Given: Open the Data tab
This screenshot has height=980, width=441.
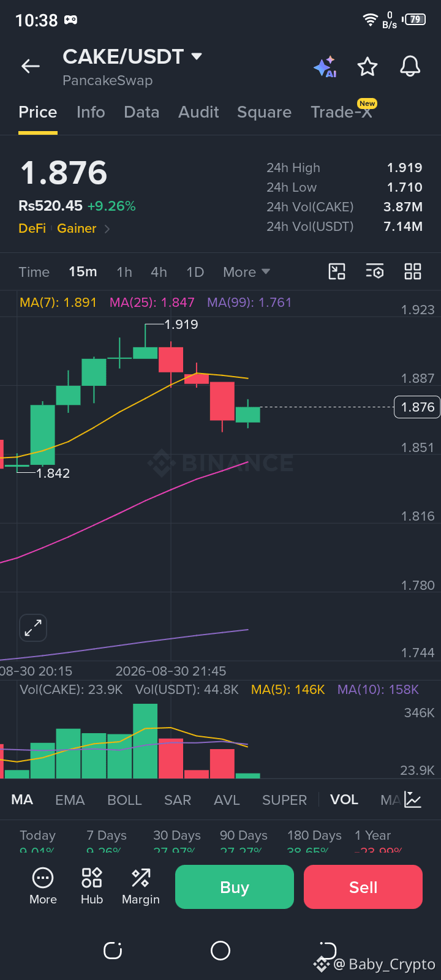Looking at the screenshot, I should pyautogui.click(x=141, y=112).
